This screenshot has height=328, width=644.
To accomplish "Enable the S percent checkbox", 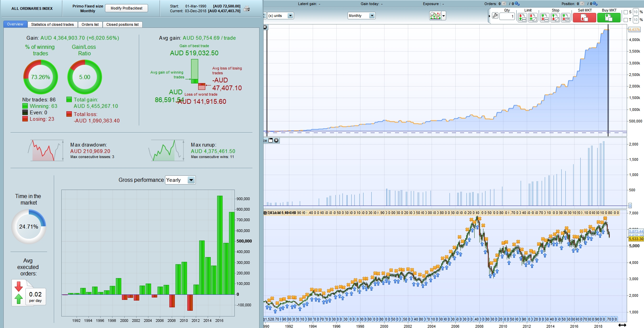I will pyautogui.click(x=626, y=12).
